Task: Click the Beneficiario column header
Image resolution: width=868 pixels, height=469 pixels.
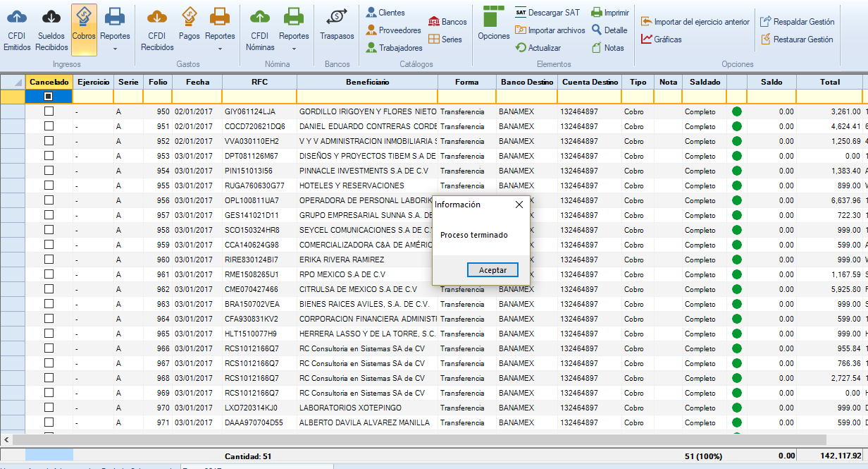Action: point(366,83)
